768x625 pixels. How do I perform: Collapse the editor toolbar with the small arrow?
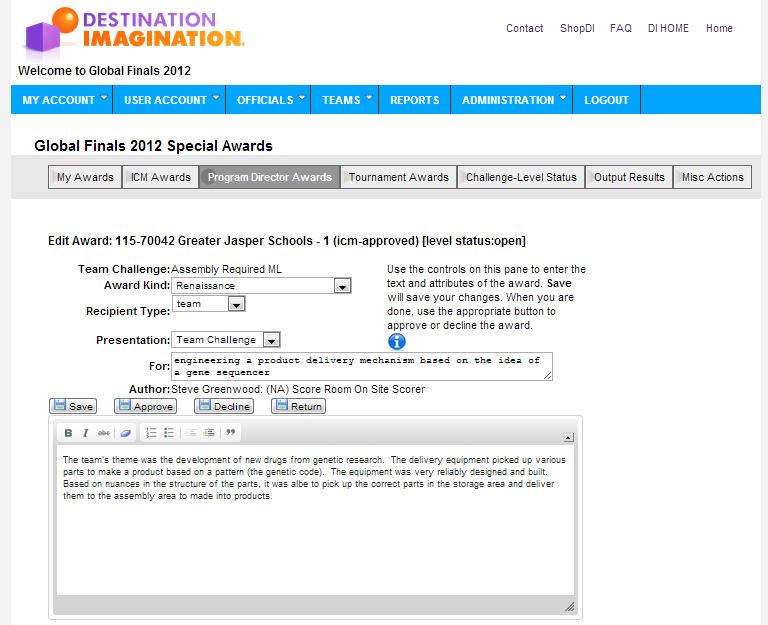[x=568, y=437]
